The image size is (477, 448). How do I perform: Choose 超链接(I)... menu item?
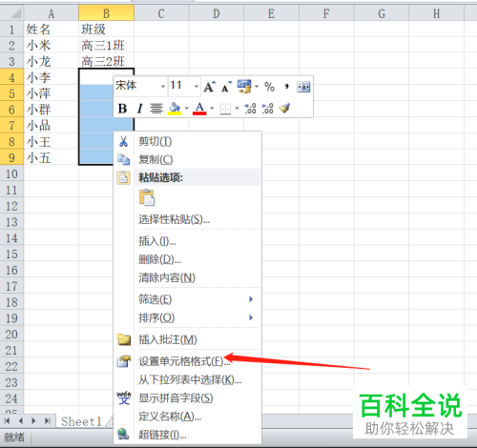click(x=188, y=435)
